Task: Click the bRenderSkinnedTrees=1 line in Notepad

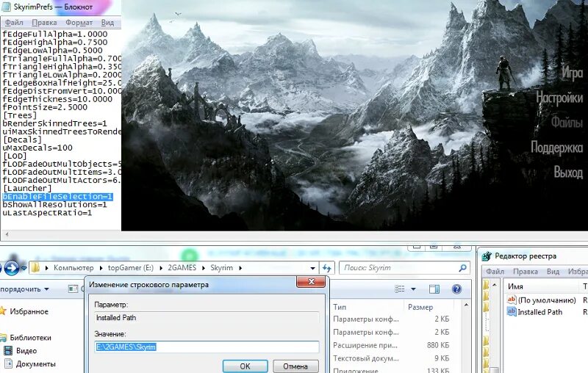Action: (54, 123)
